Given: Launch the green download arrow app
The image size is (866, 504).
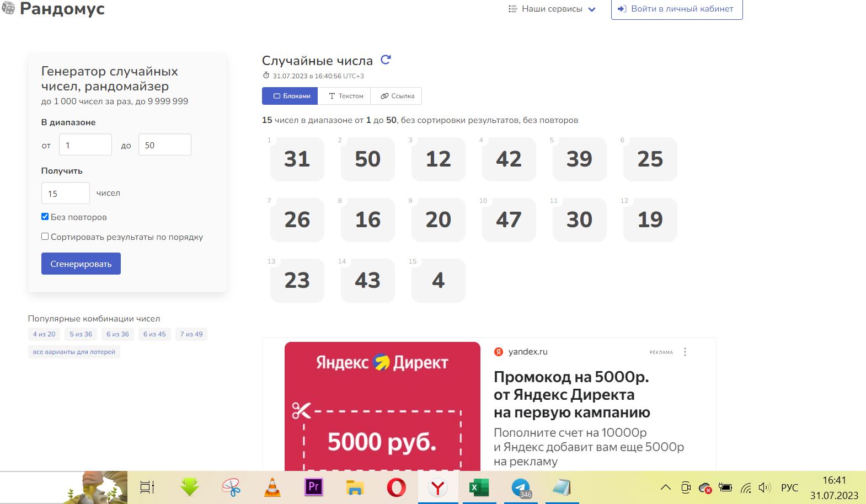Looking at the screenshot, I should click(190, 487).
